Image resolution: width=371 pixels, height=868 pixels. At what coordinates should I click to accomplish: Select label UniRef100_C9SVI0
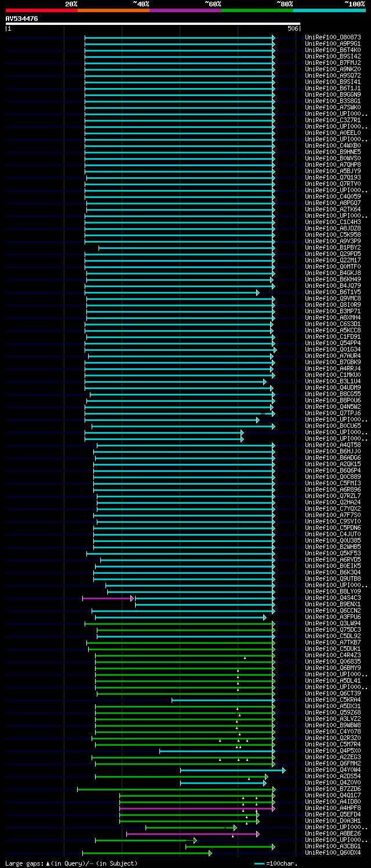click(333, 522)
